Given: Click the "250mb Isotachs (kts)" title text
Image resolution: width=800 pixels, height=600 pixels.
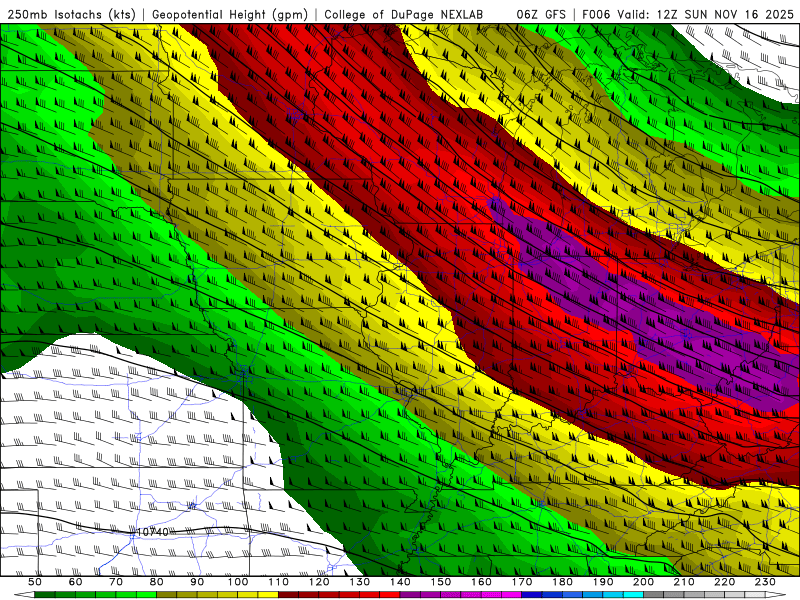Looking at the screenshot, I should tap(71, 14).
